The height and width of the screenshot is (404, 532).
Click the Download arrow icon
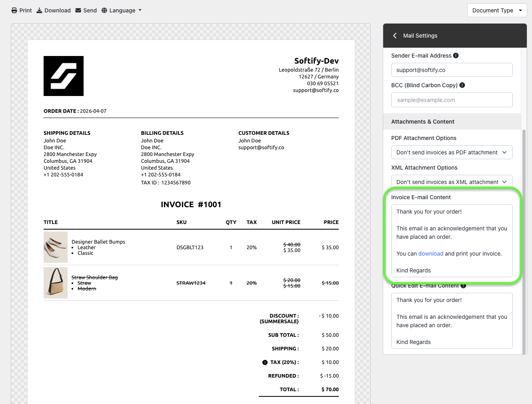click(x=40, y=10)
